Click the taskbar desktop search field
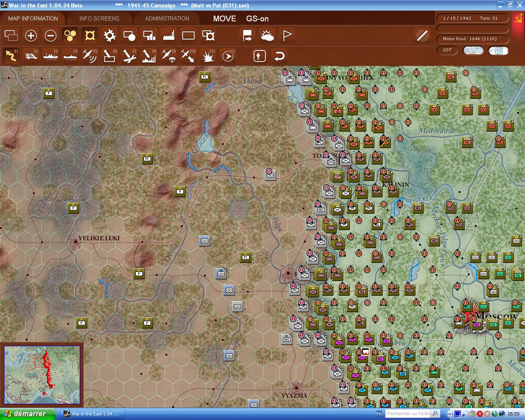 (409, 413)
